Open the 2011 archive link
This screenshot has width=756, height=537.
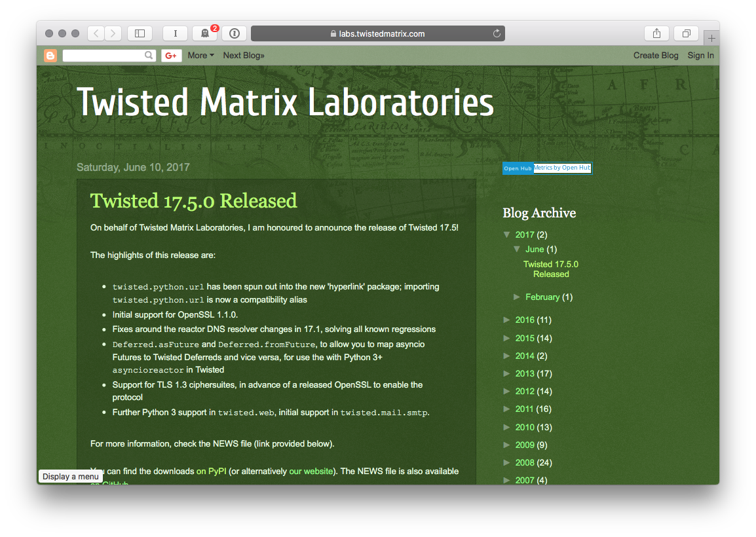point(525,409)
